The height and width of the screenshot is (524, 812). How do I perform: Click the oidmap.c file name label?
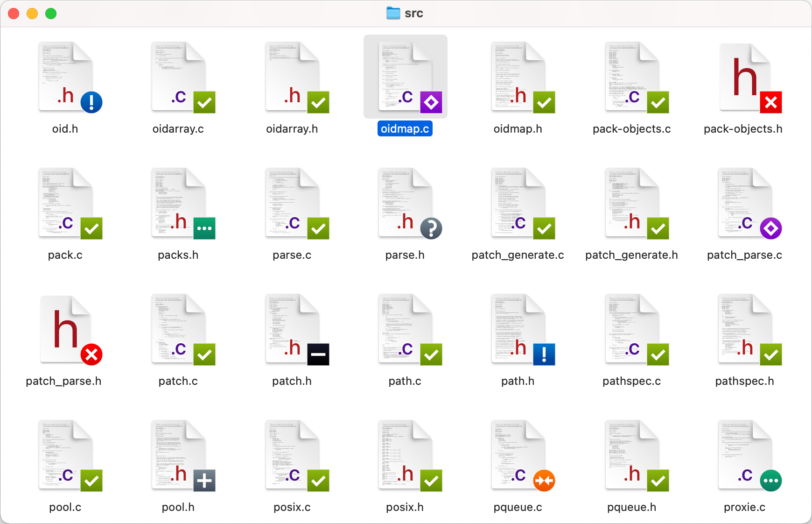pyautogui.click(x=405, y=129)
